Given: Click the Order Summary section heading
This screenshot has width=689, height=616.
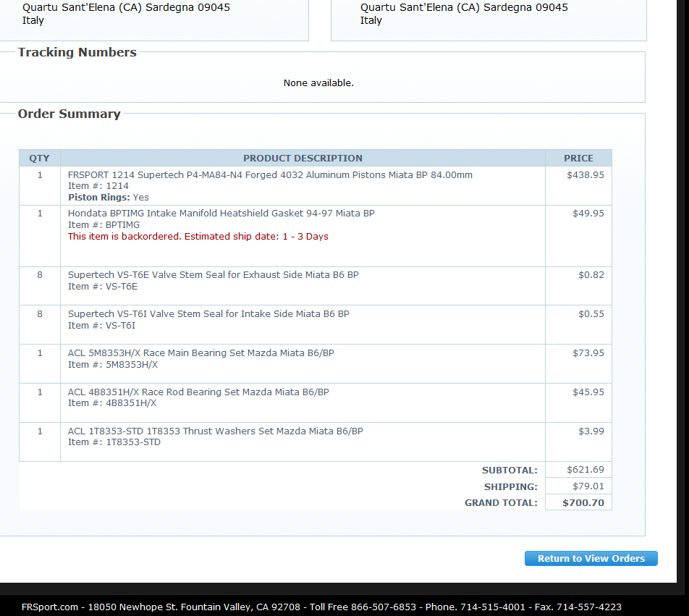Looking at the screenshot, I should pos(69,114).
